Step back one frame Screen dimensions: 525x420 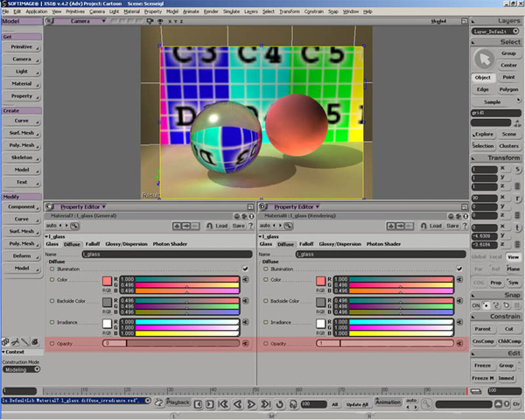pos(199,404)
